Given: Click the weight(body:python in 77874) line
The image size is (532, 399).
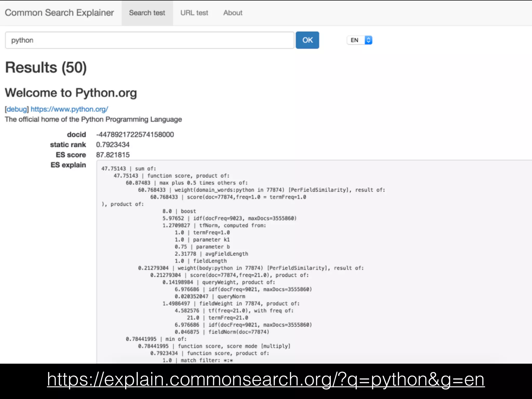Looking at the screenshot, I should coord(251,268).
